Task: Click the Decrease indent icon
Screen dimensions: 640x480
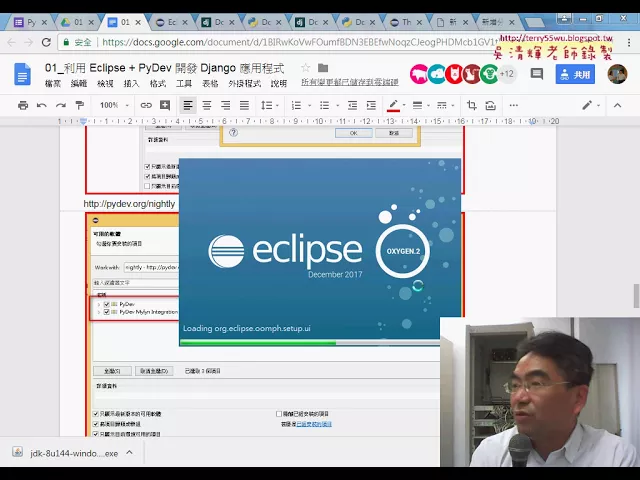Action: click(x=352, y=105)
